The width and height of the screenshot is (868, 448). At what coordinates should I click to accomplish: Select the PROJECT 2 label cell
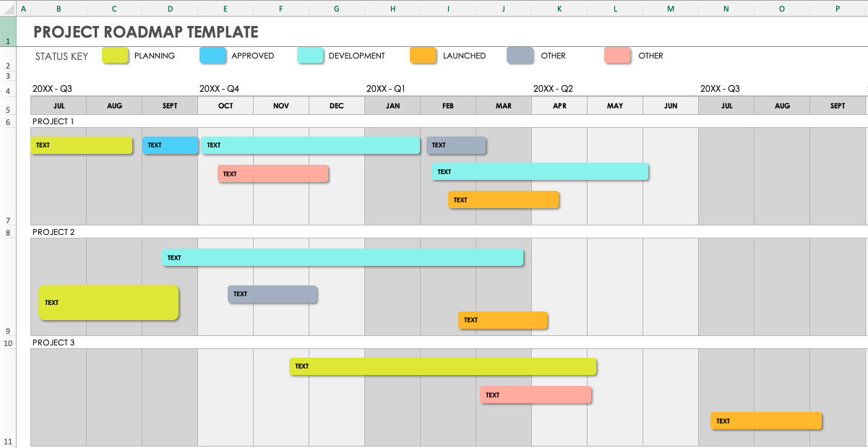[x=51, y=231]
